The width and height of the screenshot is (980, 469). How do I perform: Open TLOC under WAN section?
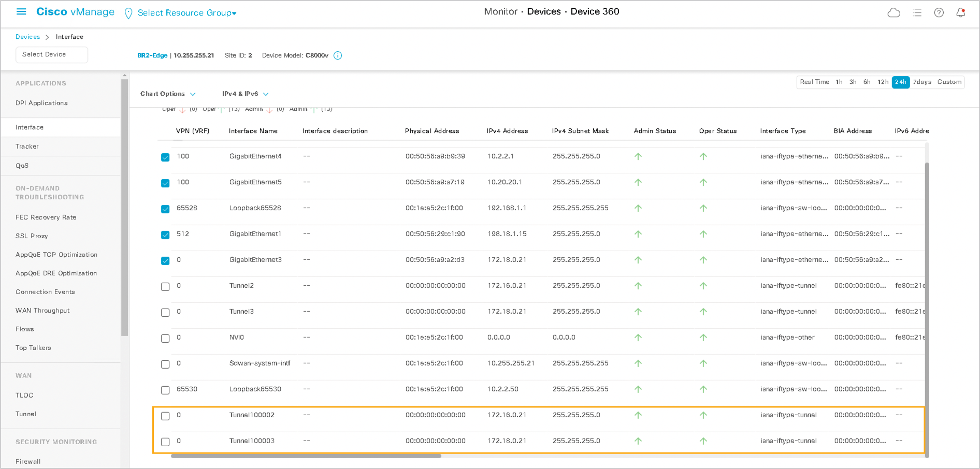(24, 395)
